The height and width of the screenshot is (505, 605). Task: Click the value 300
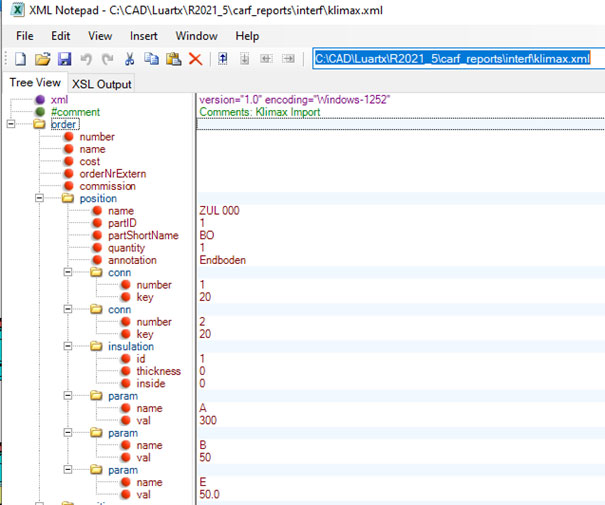coord(208,420)
